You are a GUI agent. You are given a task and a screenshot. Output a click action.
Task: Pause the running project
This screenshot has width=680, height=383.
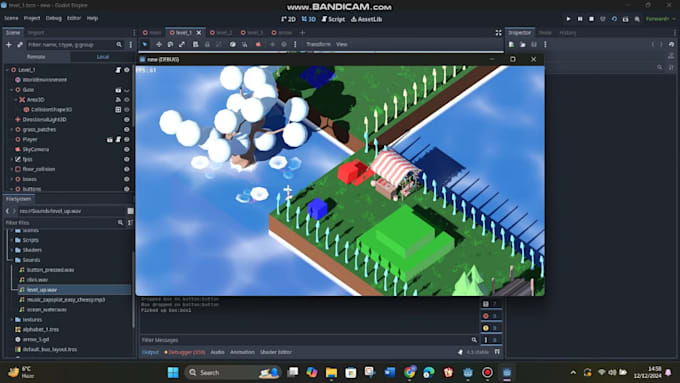pyautogui.click(x=580, y=19)
